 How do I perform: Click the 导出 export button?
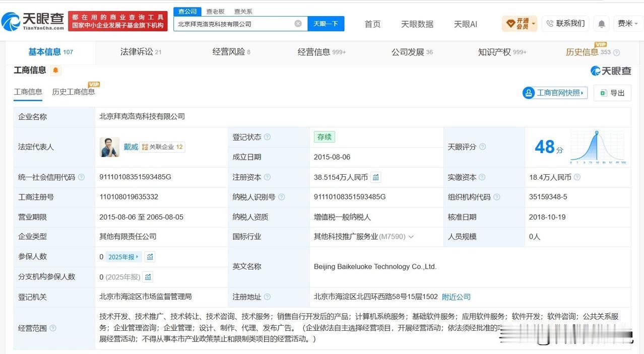[x=612, y=93]
